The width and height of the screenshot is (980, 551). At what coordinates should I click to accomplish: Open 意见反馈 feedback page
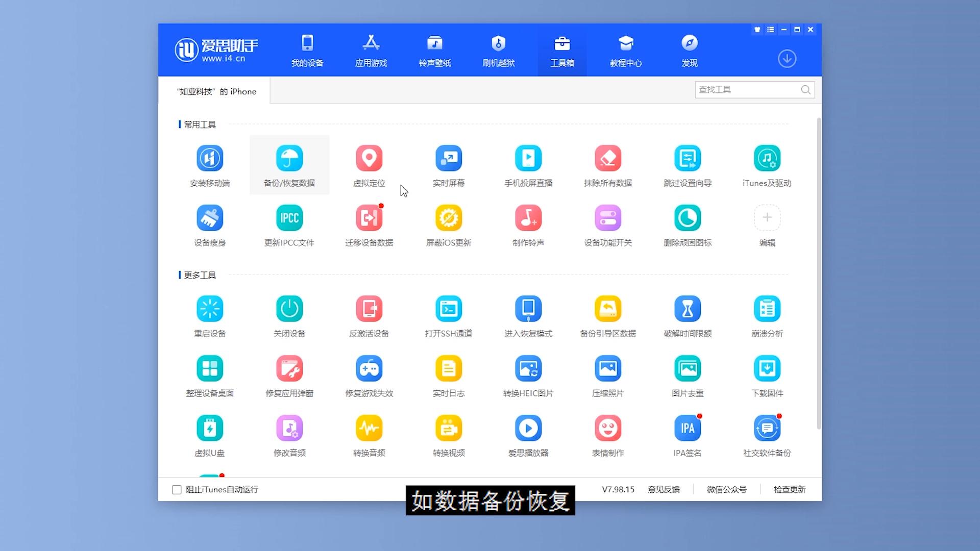[663, 489]
